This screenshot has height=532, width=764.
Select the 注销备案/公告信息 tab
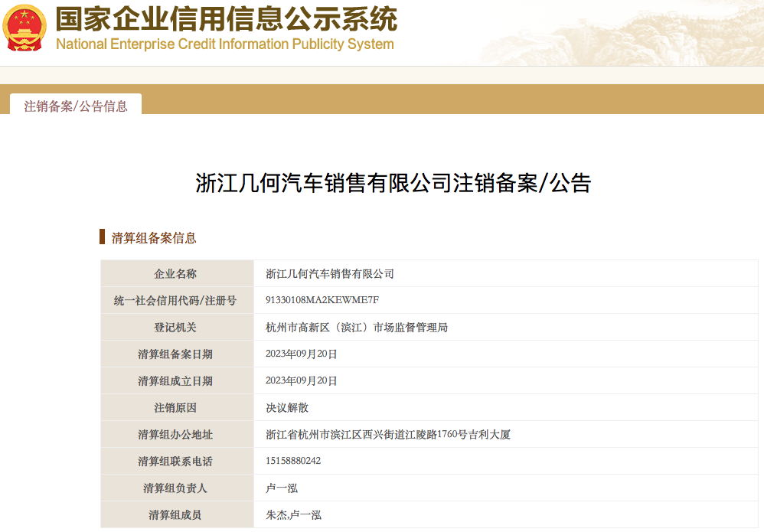76,106
